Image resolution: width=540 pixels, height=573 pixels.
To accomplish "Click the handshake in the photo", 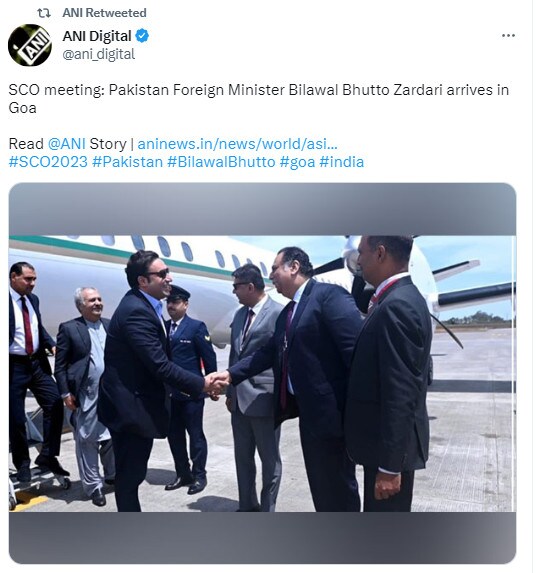I will point(217,383).
